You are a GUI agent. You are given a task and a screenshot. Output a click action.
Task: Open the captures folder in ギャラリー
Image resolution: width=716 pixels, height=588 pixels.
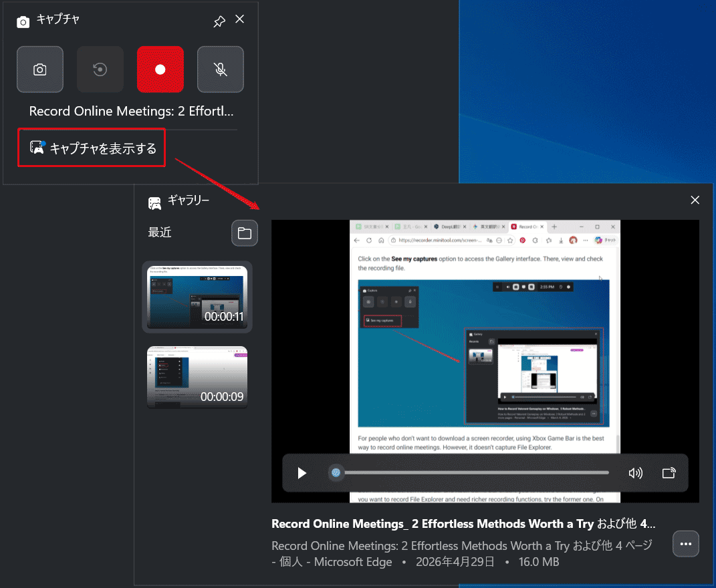click(245, 233)
